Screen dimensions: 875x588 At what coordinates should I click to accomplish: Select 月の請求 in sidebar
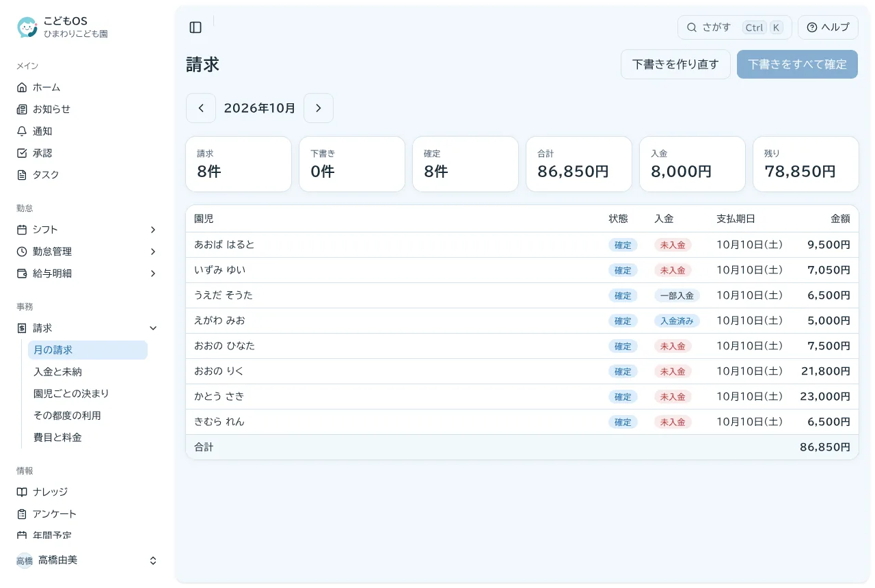tap(87, 350)
